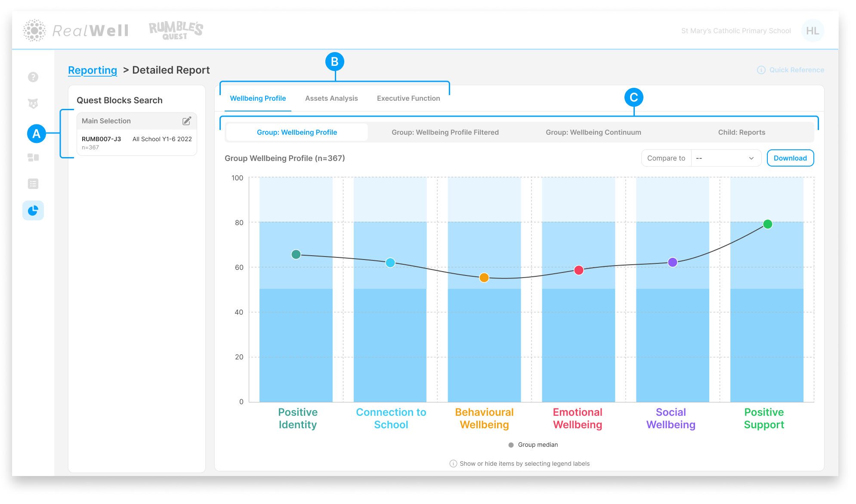
Task: Switch to the Assets Analysis tab
Action: click(331, 98)
